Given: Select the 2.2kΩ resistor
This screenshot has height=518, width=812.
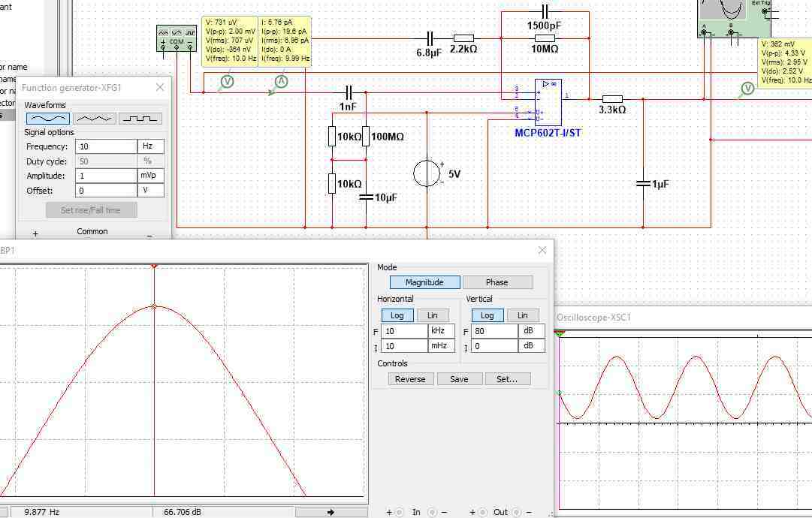Looking at the screenshot, I should coord(463,38).
